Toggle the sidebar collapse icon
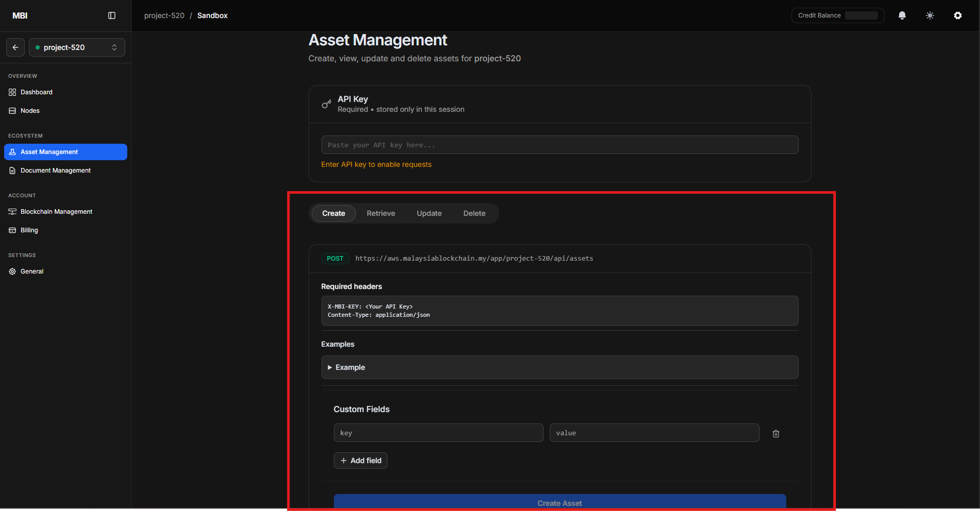 coord(112,15)
